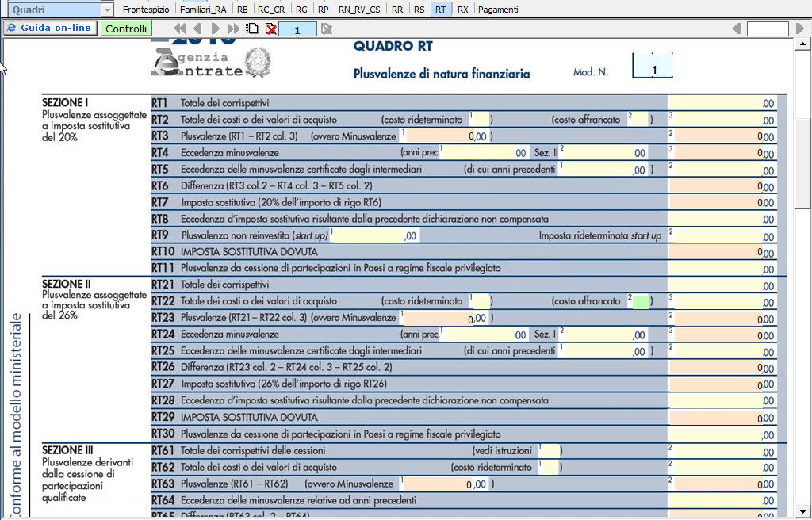Click vertical scrollbar down arrow

(x=802, y=512)
